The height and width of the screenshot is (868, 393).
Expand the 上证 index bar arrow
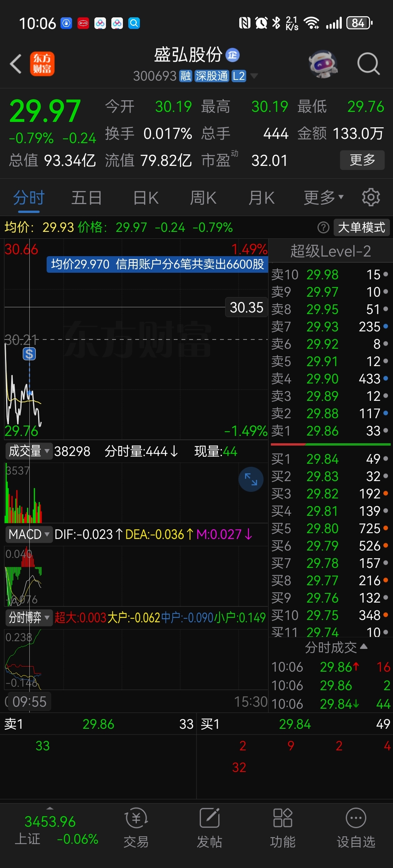click(50, 808)
